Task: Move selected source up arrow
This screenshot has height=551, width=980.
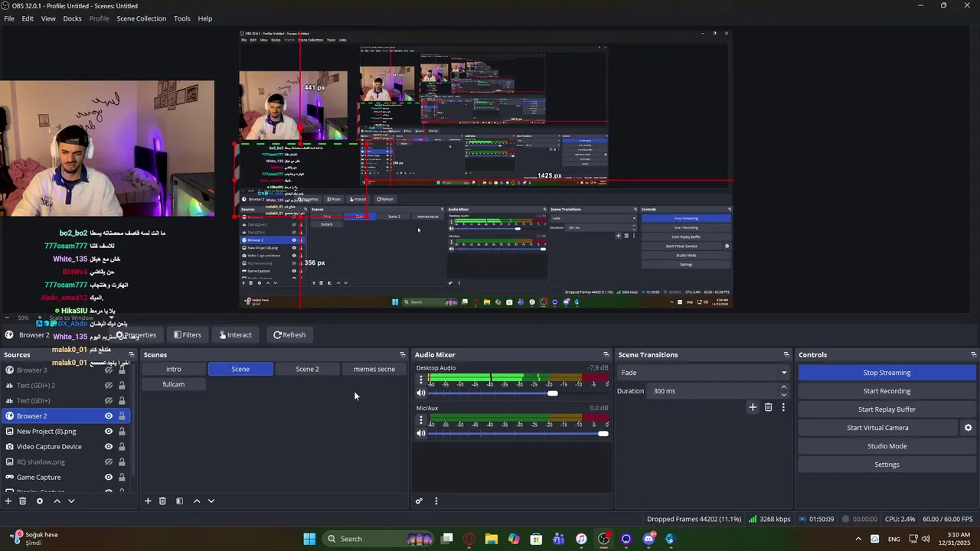Action: point(57,501)
